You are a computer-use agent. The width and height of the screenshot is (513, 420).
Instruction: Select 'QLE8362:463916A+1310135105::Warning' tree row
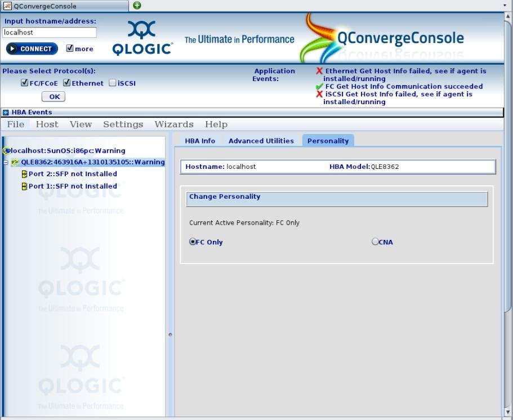click(93, 162)
